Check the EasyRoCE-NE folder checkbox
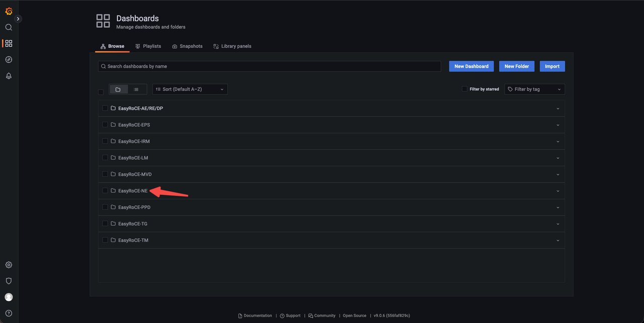 tap(105, 191)
